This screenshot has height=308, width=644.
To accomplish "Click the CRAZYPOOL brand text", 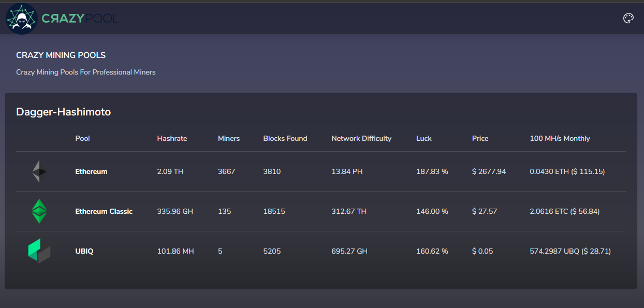I will coord(80,19).
